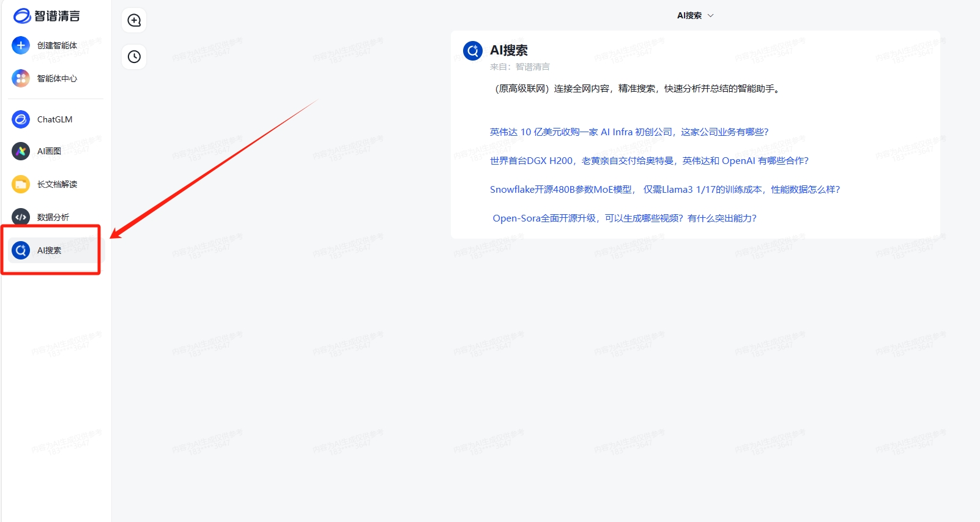Image resolution: width=980 pixels, height=522 pixels.
Task: Open the 数据分析 code icon
Action: (x=21, y=217)
